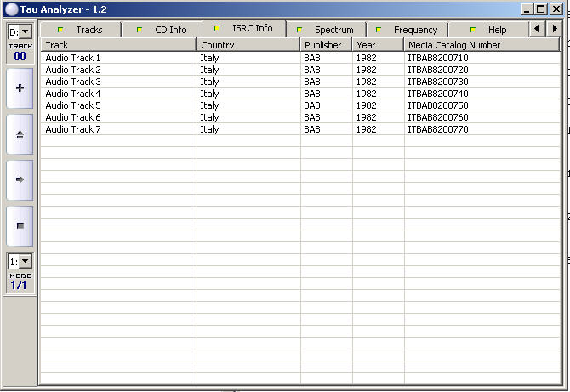The height and width of the screenshot is (392, 570).
Task: Open the Frequency tab
Action: coord(407,30)
